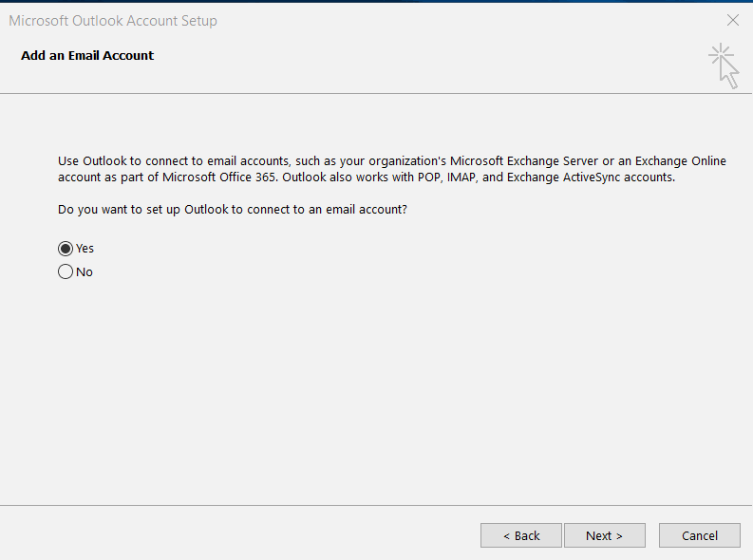Screen dimensions: 753x560
Task: Click the sparkle cursor icon in header
Action: tap(724, 66)
